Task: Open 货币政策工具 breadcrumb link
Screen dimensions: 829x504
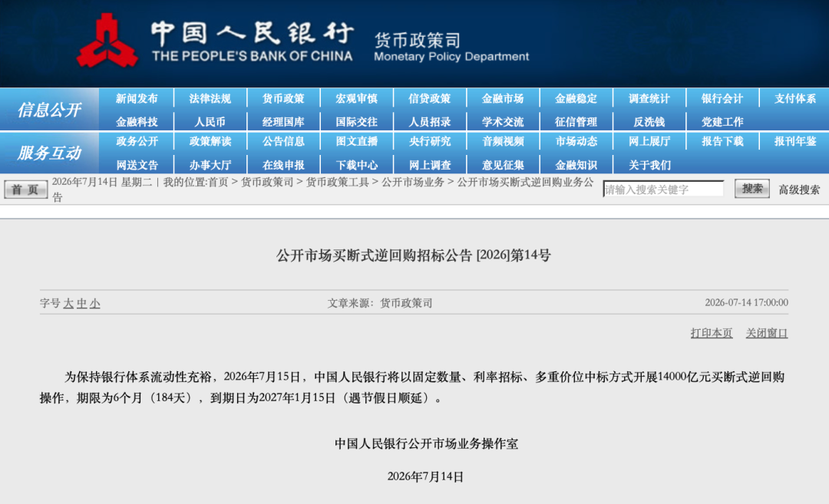Action: coord(337,183)
